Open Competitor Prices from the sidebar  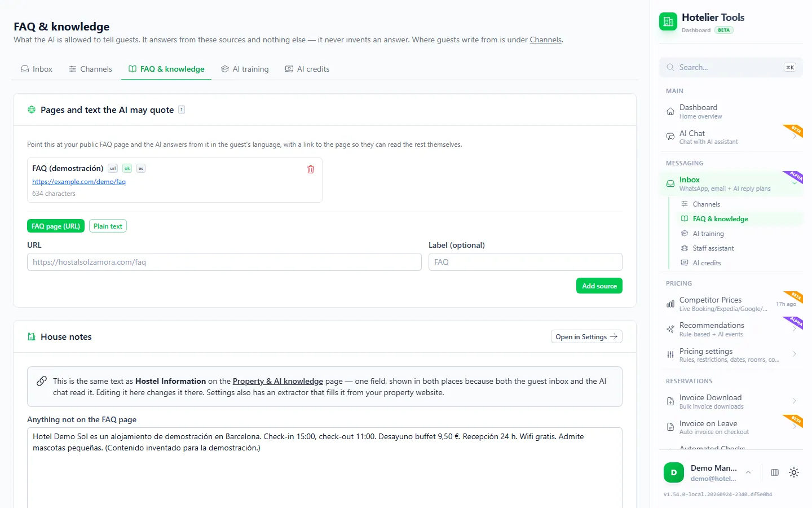point(731,304)
